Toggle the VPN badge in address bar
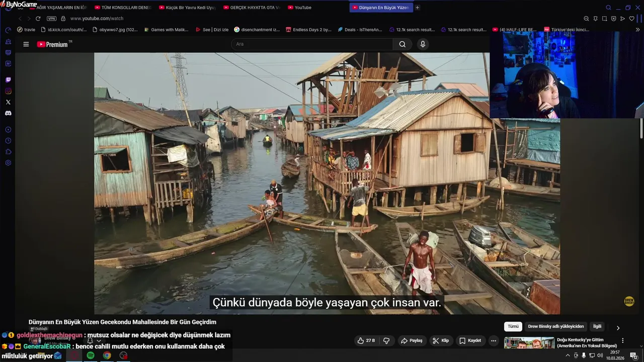This screenshot has height=362, width=644. click(51, 19)
